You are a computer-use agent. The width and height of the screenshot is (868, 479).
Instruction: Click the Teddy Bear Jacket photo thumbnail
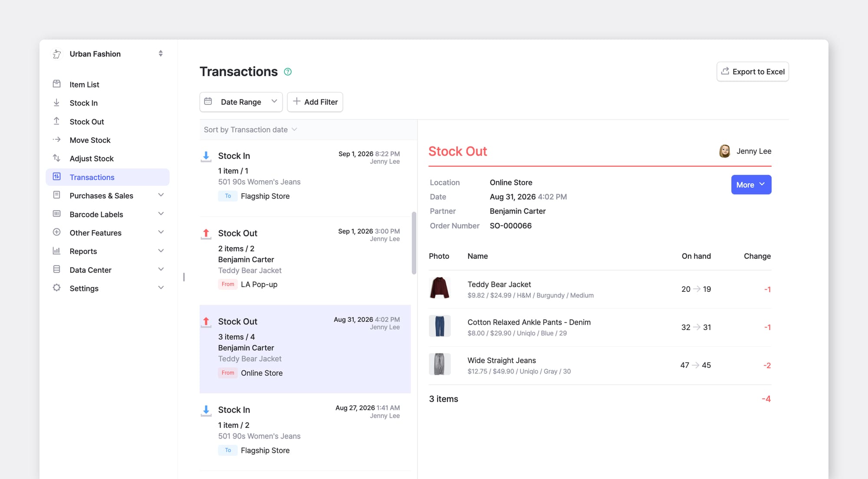[440, 288]
